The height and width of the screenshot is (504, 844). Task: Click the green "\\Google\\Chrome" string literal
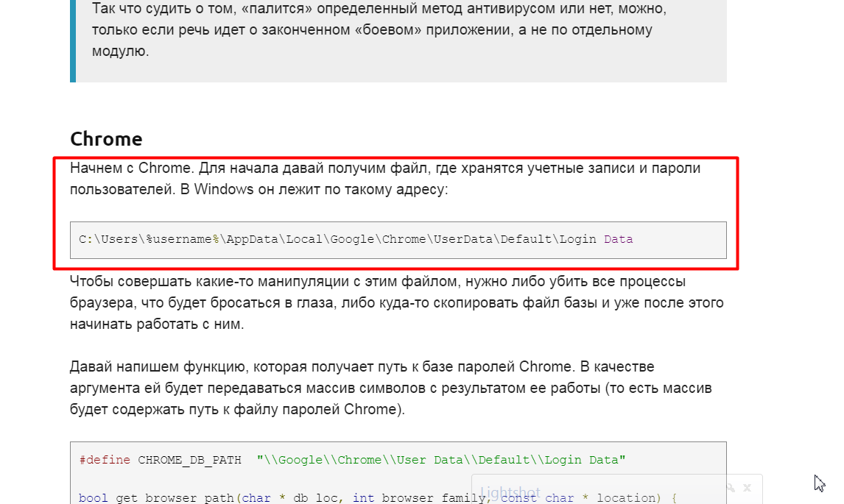441,460
